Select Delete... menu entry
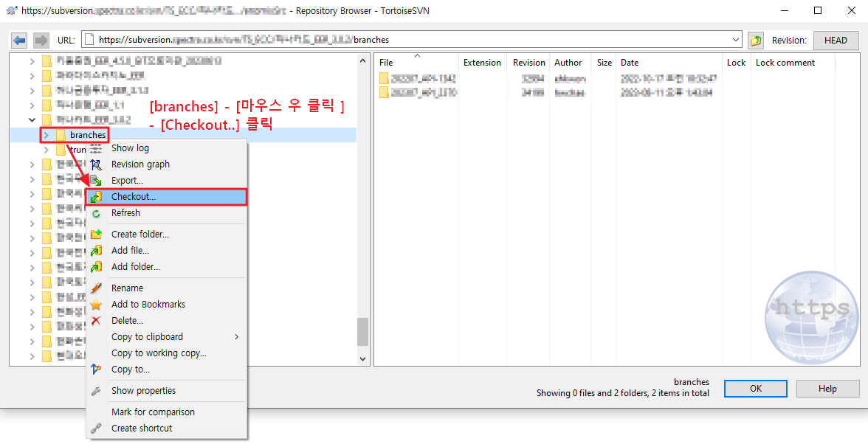The image size is (868, 444). click(167, 321)
